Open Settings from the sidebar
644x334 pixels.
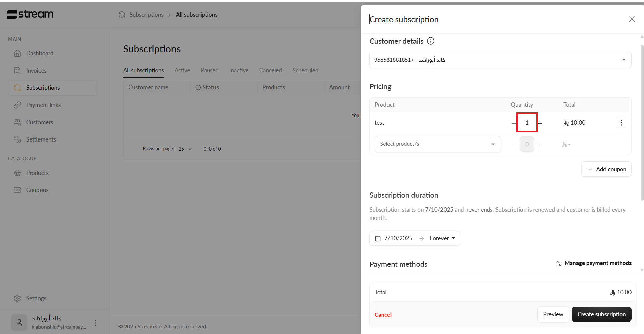[x=36, y=298]
